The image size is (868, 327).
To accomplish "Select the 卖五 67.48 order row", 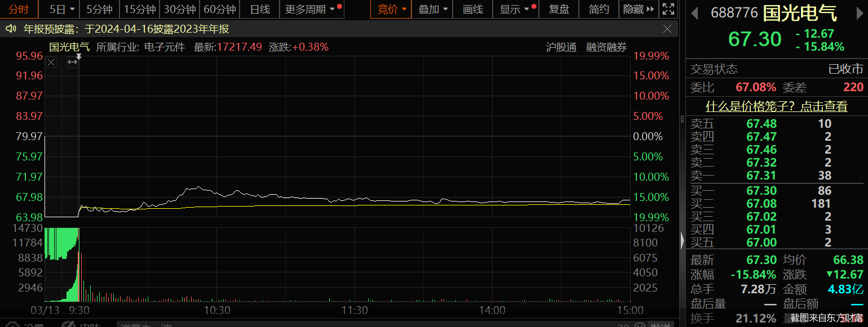I will pyautogui.click(x=777, y=124).
